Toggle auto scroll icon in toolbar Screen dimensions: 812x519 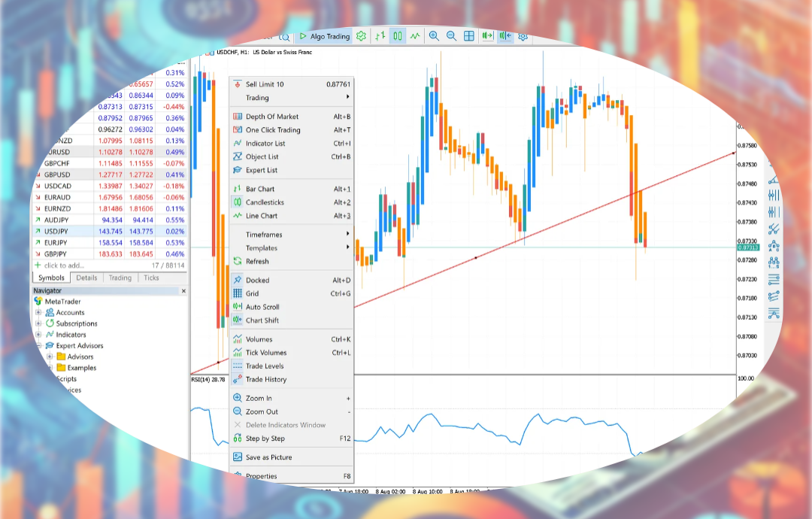pyautogui.click(x=487, y=36)
